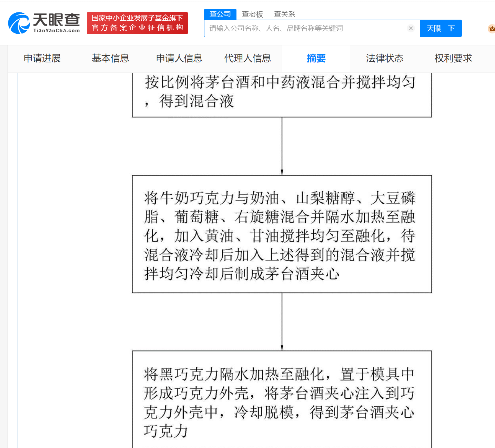495x448 pixels.
Task: Open the 申请进展 section tab
Action: (x=42, y=58)
